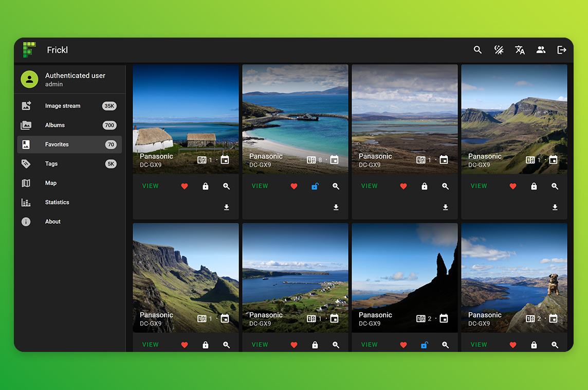Click magnifier icon under the grassy cliffs photo
This screenshot has height=390, width=588.
pyautogui.click(x=227, y=345)
